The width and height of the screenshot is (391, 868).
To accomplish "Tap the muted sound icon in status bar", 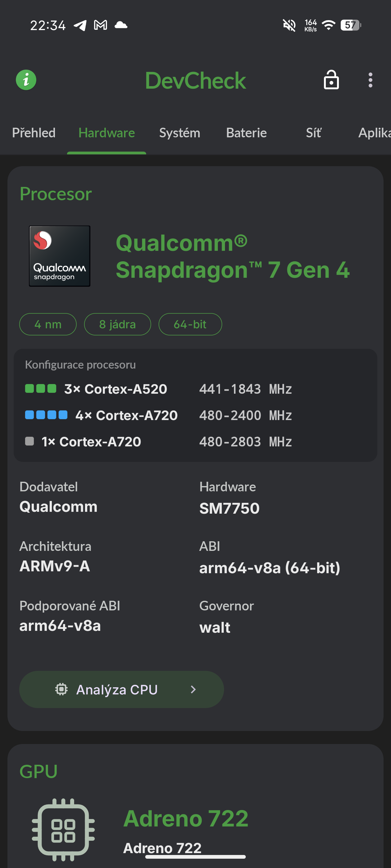I will [290, 25].
